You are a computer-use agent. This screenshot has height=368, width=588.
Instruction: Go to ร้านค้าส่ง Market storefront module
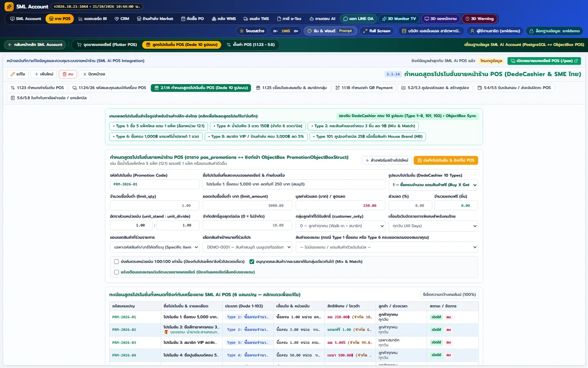[155, 19]
